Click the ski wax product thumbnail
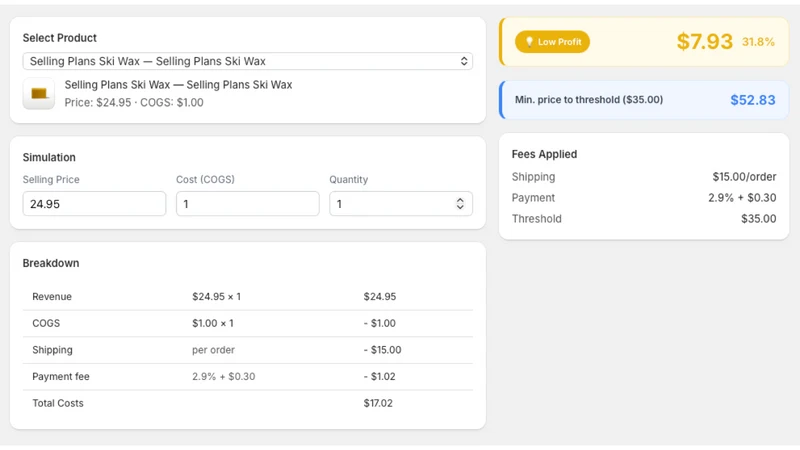 (x=39, y=93)
